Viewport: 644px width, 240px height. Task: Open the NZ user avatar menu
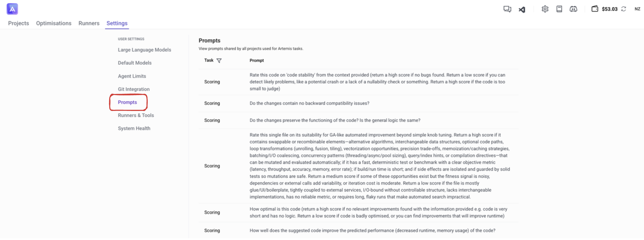[637, 9]
